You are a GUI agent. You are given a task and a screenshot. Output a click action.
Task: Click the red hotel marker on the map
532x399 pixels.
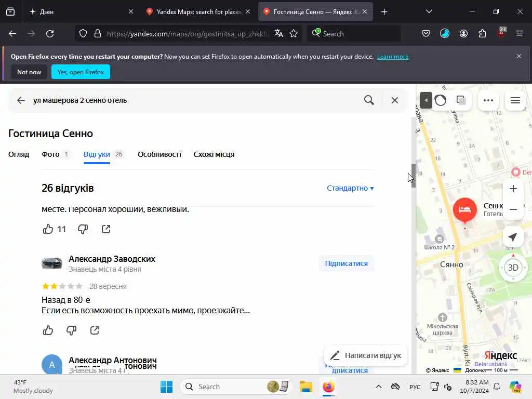465,210
